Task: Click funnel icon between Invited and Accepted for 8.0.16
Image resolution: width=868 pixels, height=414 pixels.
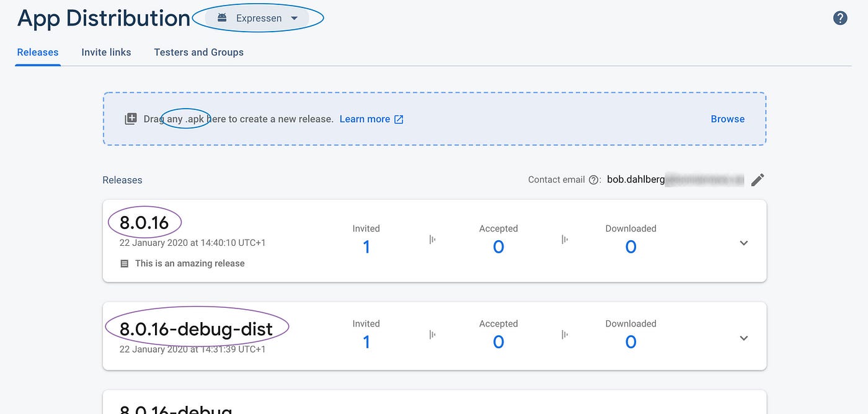Action: pyautogui.click(x=432, y=240)
